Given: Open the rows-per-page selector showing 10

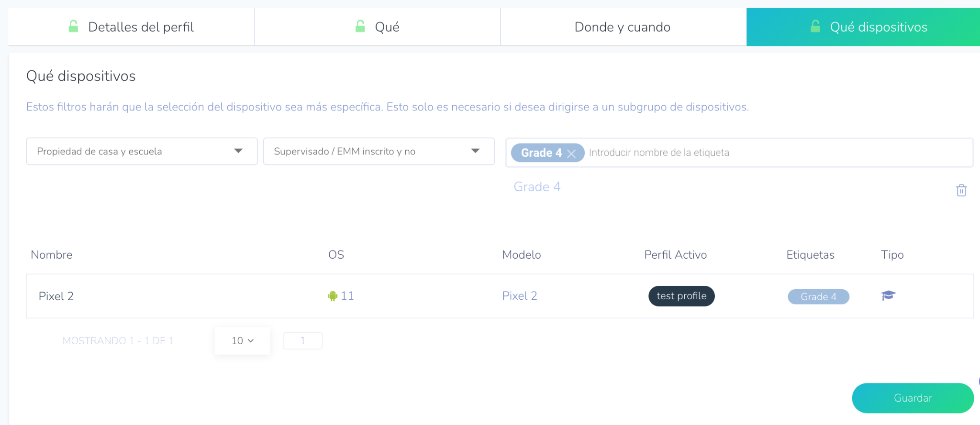Looking at the screenshot, I should coord(242,341).
